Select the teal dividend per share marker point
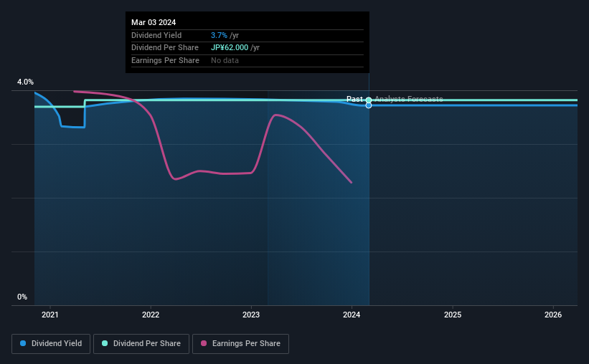Image resolution: width=589 pixels, height=364 pixels. click(x=369, y=100)
